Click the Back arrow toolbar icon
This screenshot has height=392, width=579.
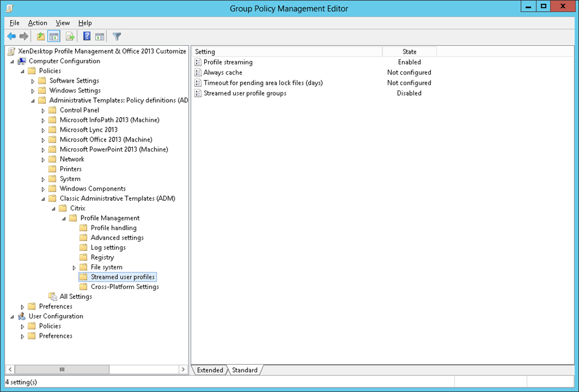(x=11, y=37)
